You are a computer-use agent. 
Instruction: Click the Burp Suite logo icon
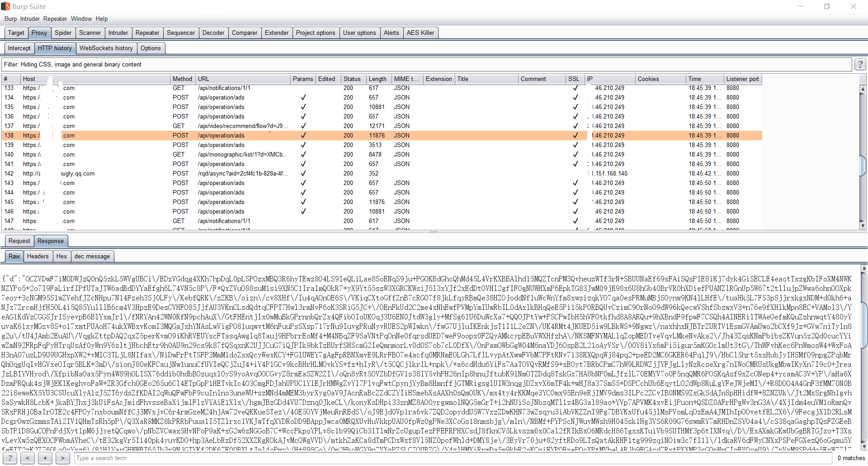click(5, 6)
